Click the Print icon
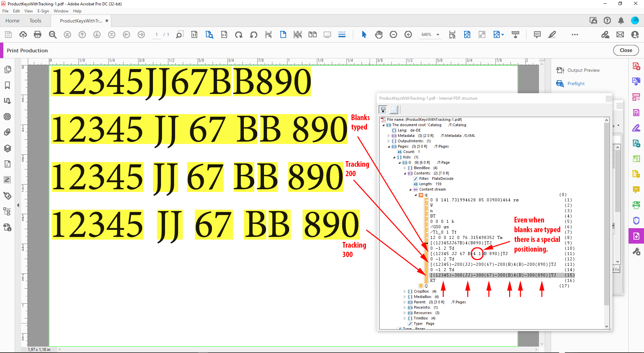This screenshot has height=353, width=644. tap(37, 35)
